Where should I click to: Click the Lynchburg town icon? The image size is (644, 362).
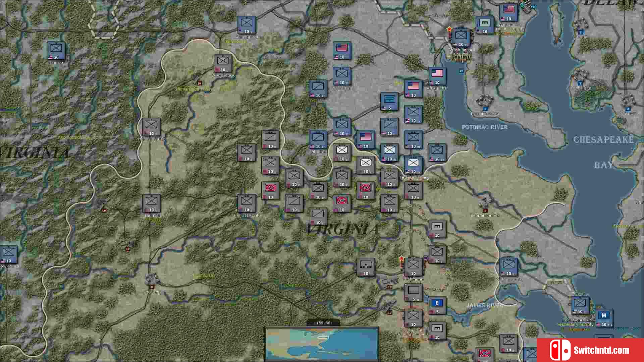point(152,279)
